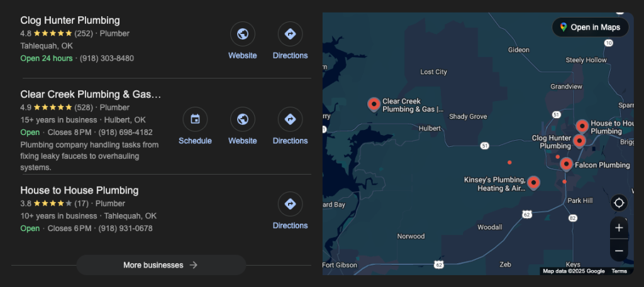Click Map data ©2025 Google attribution
This screenshot has height=287, width=644.
click(574, 271)
